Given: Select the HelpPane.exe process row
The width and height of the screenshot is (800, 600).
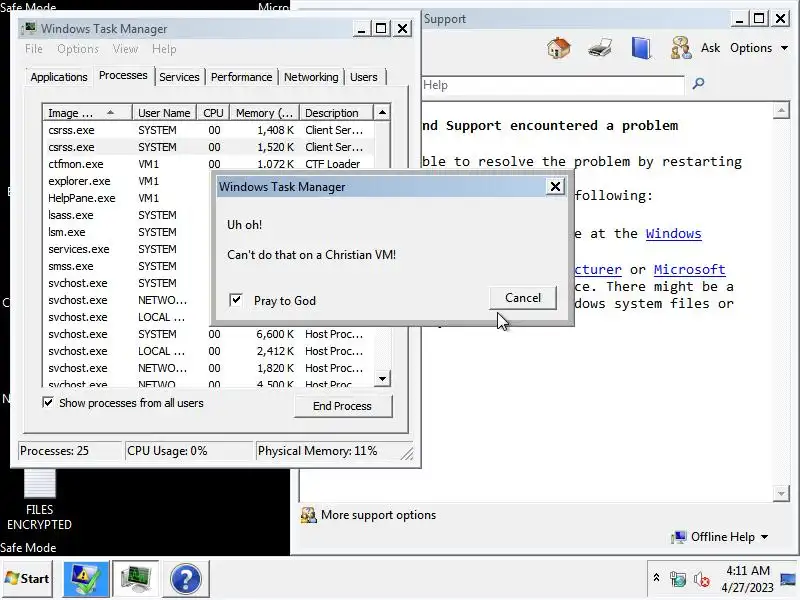Looking at the screenshot, I should pyautogui.click(x=128, y=198).
